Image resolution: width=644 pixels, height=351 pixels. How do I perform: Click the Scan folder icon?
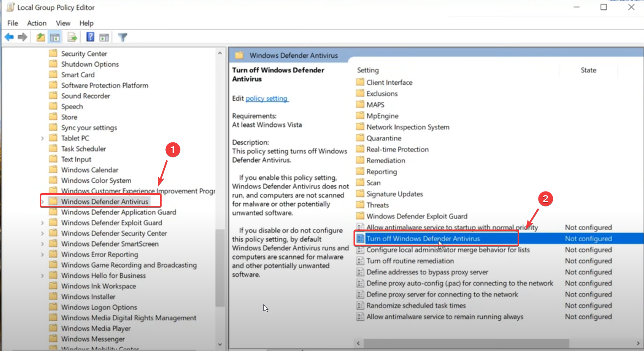[x=360, y=182]
